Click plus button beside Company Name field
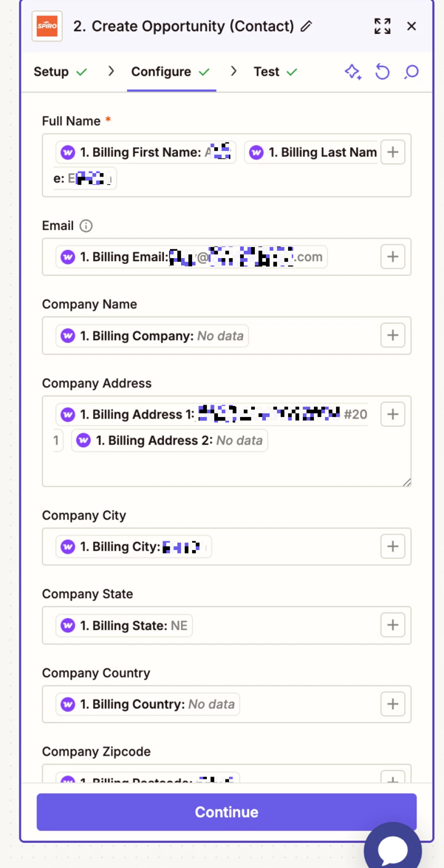 point(392,336)
